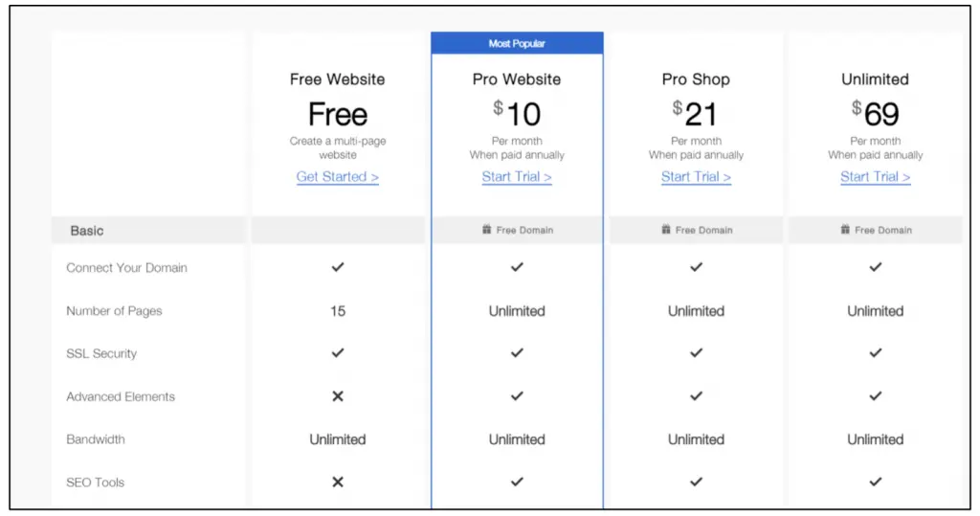Click the Advanced Elements checkmark under Pro Shop
Screen dimensions: 980x516
696,396
